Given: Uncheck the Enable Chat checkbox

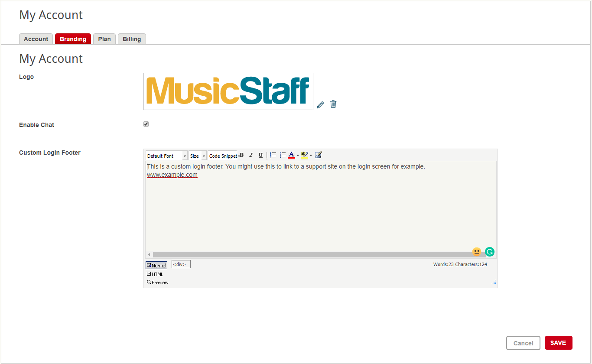Looking at the screenshot, I should (146, 124).
